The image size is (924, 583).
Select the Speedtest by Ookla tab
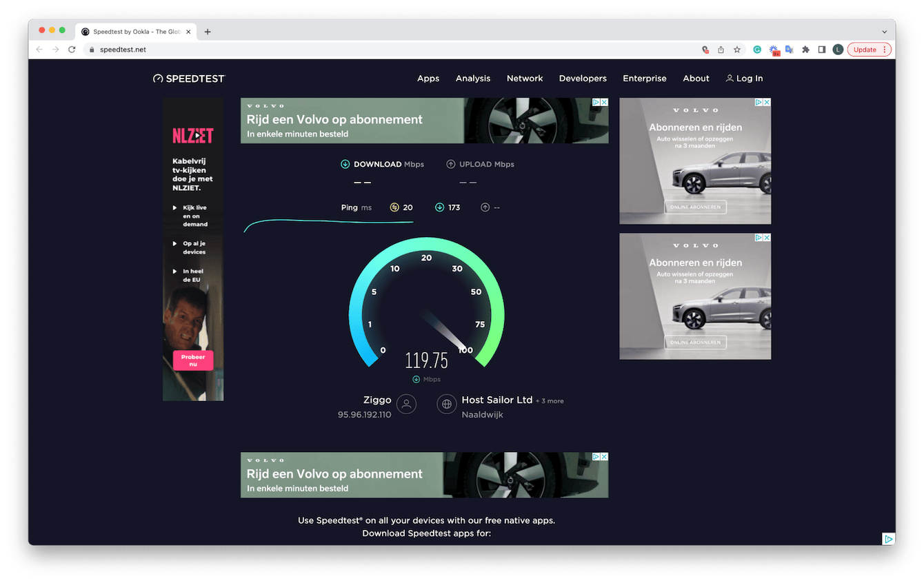click(136, 32)
